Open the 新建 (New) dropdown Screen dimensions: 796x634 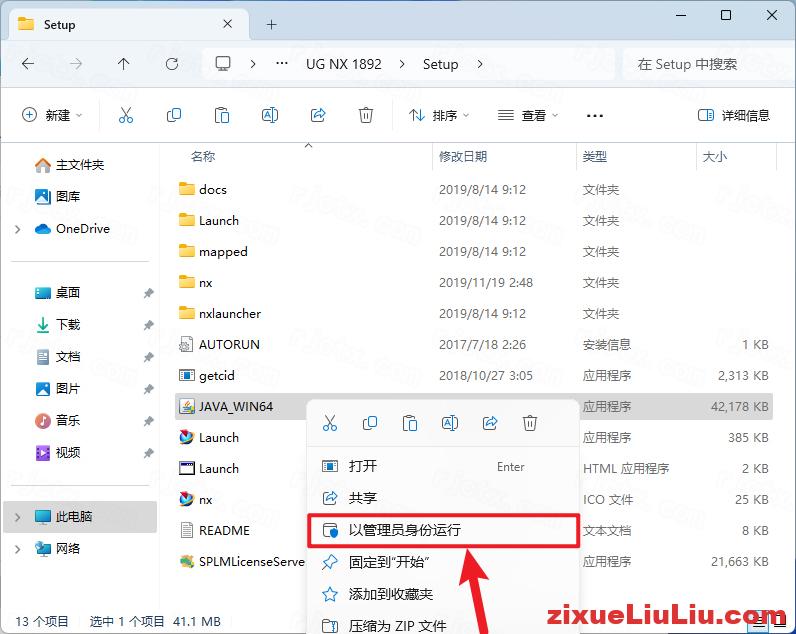click(x=52, y=115)
